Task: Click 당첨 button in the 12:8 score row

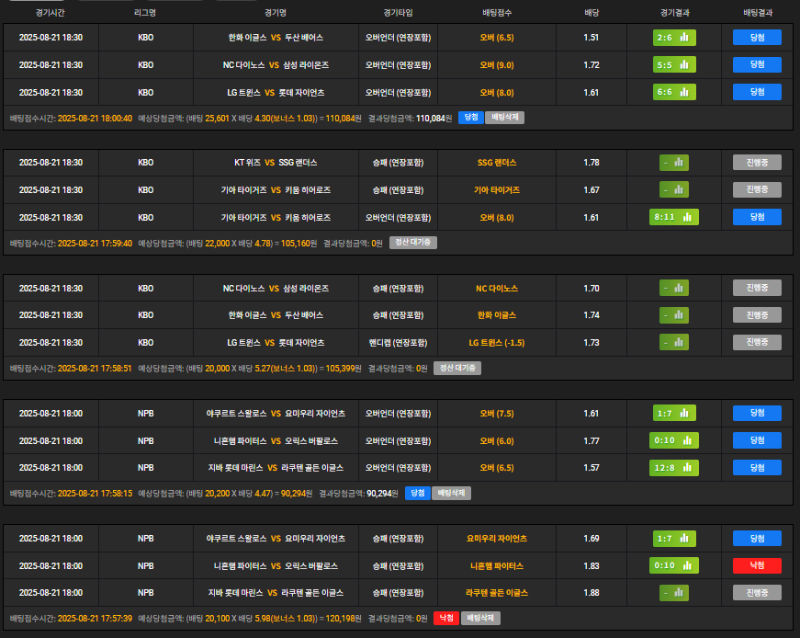Action: [x=757, y=468]
